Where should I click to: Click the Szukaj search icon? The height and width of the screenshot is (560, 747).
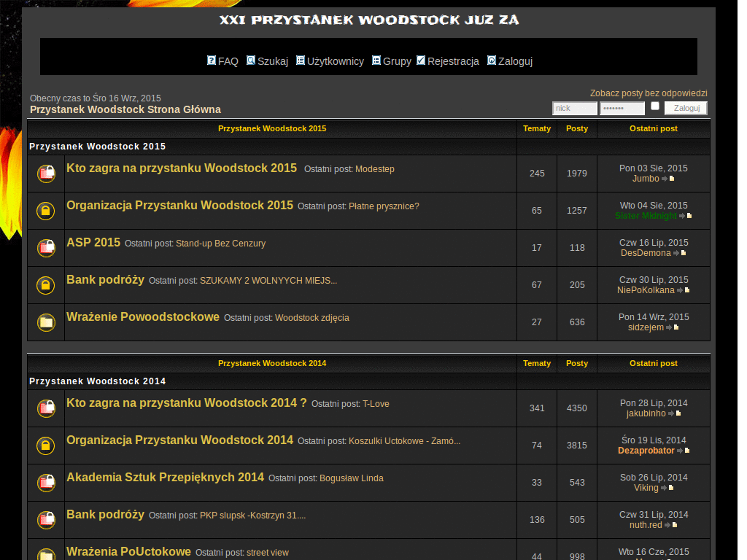[x=251, y=61]
